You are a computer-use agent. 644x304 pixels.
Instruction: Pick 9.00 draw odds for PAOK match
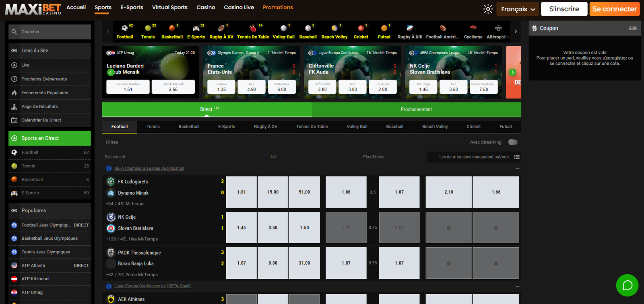click(273, 263)
